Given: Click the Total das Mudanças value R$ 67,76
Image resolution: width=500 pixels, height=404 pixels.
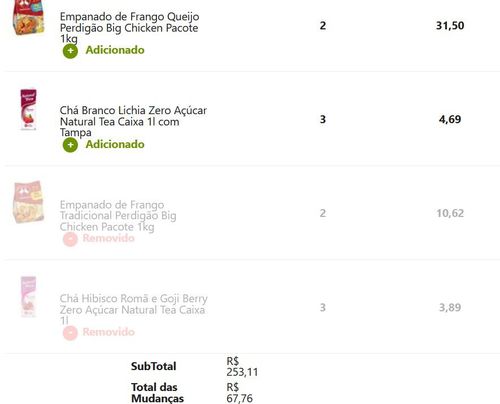Looking at the screenshot, I should tap(240, 393).
